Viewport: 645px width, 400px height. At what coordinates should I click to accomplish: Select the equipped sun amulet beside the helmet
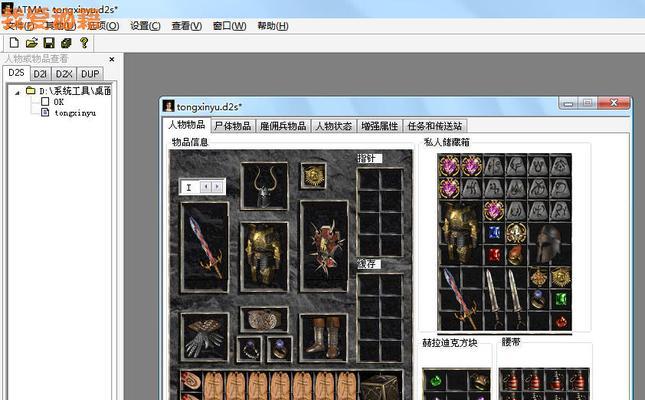(x=313, y=176)
